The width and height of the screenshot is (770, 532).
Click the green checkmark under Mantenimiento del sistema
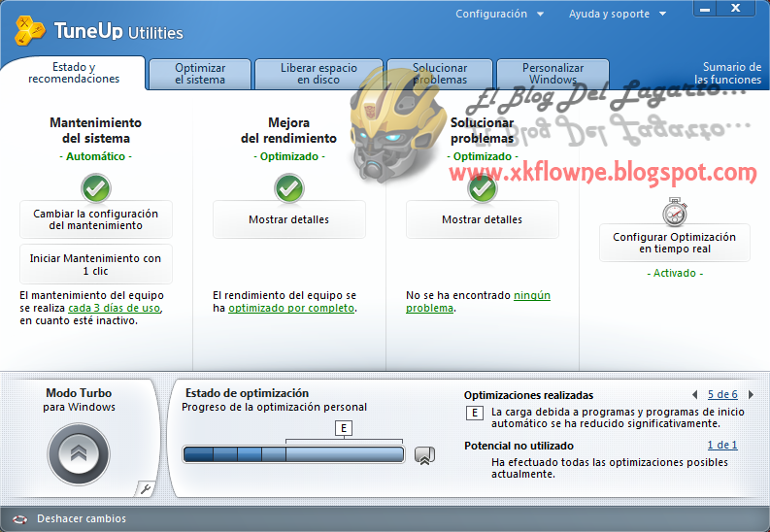(96, 188)
